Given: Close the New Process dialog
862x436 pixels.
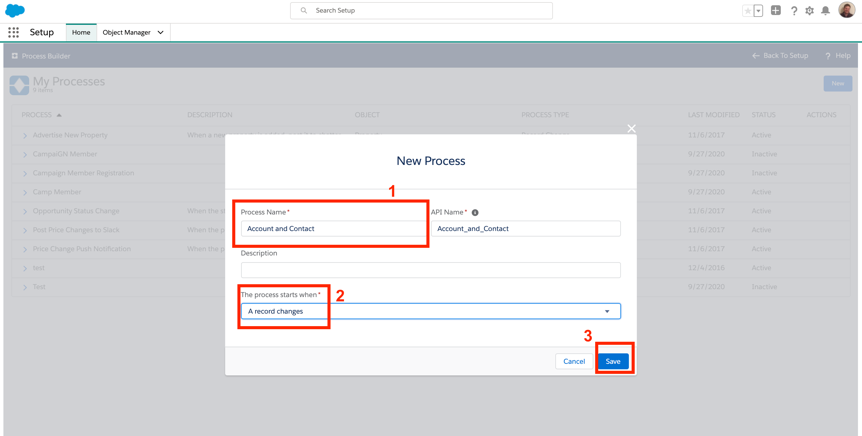Looking at the screenshot, I should click(631, 128).
